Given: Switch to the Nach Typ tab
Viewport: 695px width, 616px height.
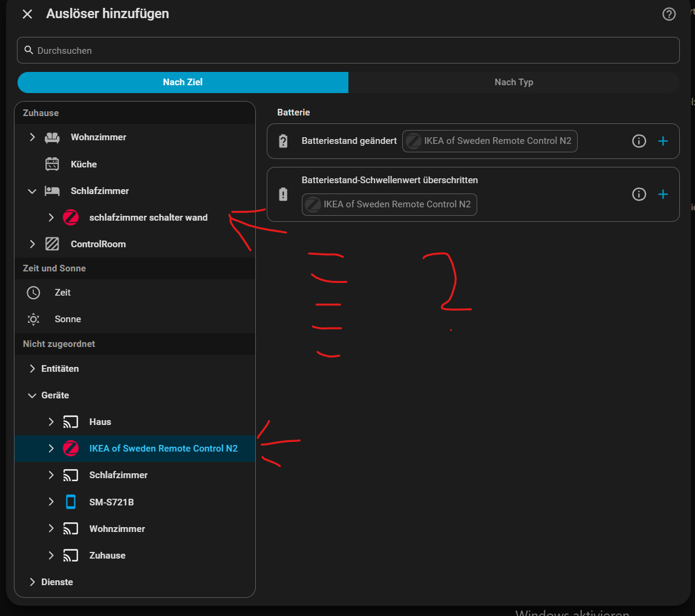Looking at the screenshot, I should [514, 82].
